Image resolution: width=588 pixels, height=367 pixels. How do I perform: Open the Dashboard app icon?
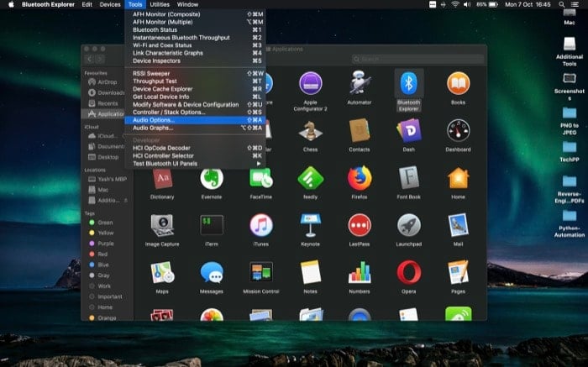[x=458, y=130]
